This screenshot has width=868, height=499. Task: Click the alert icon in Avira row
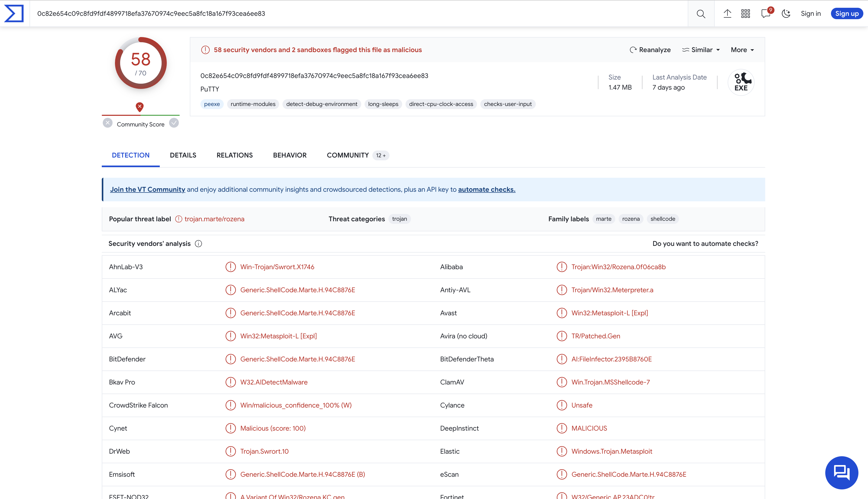click(x=562, y=336)
